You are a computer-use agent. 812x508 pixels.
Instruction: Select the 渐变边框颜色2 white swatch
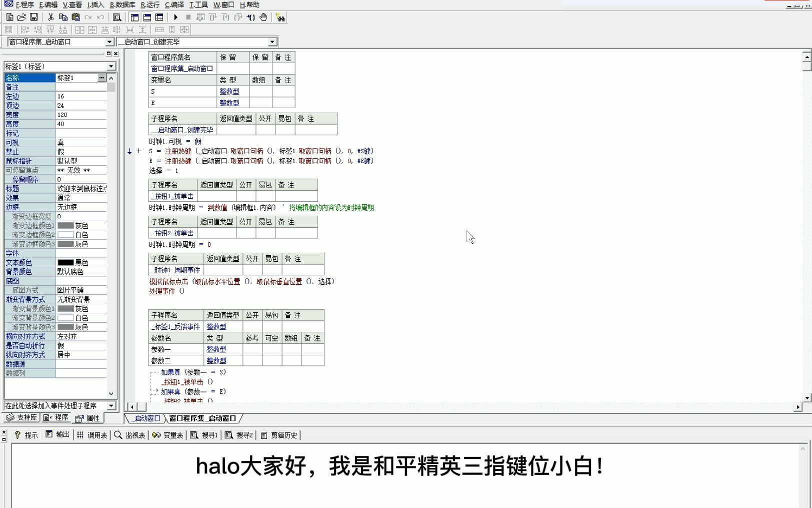coord(65,235)
